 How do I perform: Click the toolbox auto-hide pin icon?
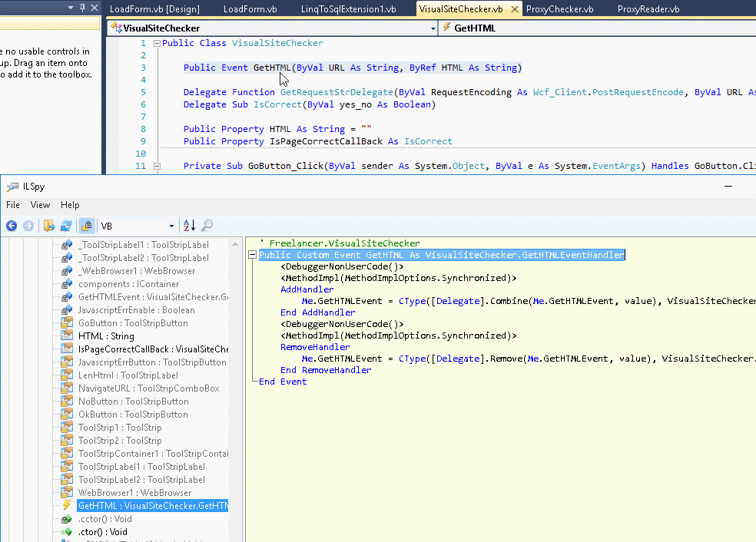click(x=82, y=8)
